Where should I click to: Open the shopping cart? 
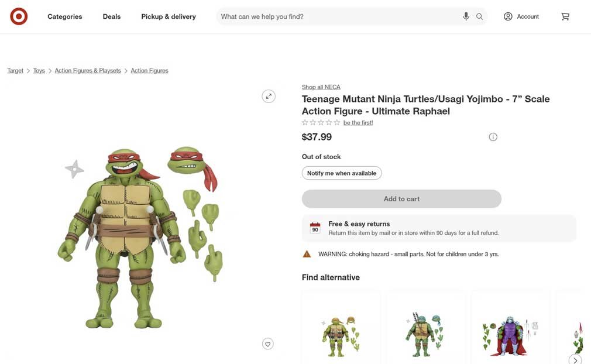coord(565,16)
